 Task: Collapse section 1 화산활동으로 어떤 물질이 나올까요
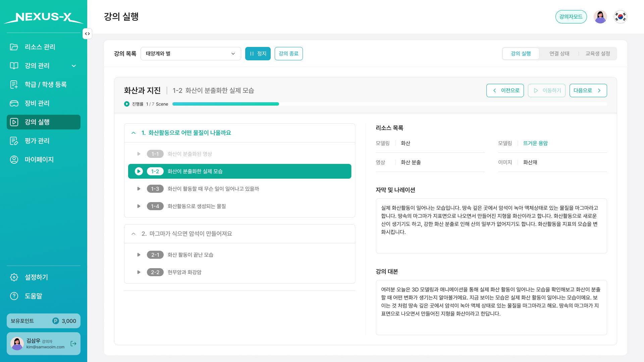coord(133,133)
